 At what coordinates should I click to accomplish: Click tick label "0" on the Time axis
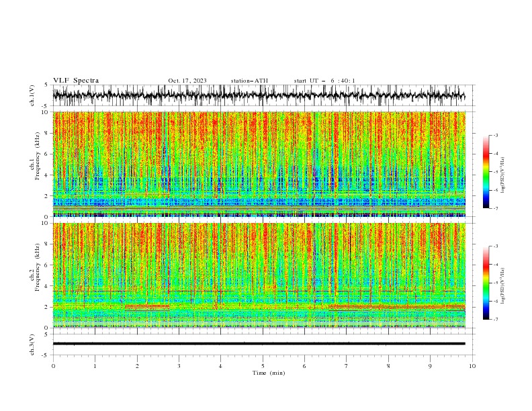[x=53, y=366]
